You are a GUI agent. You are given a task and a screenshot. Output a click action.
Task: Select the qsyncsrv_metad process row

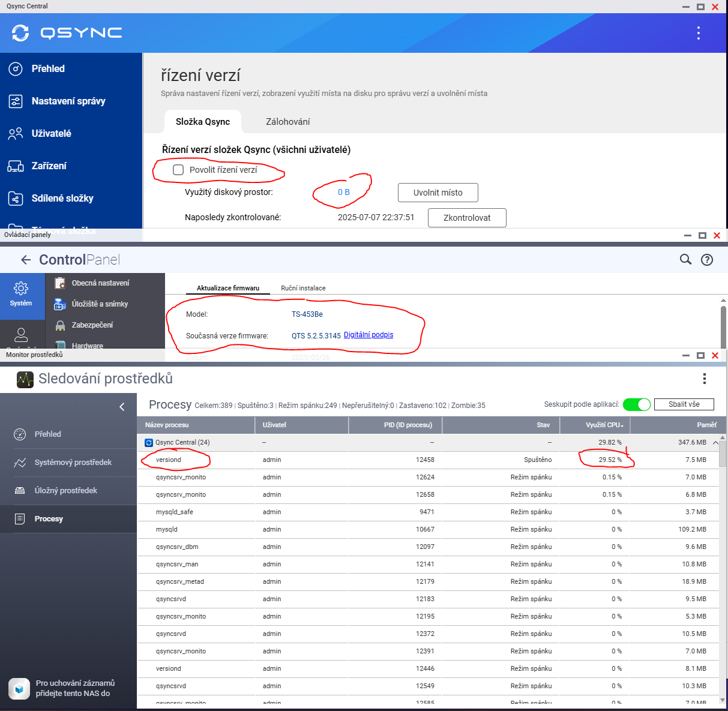pos(428,582)
